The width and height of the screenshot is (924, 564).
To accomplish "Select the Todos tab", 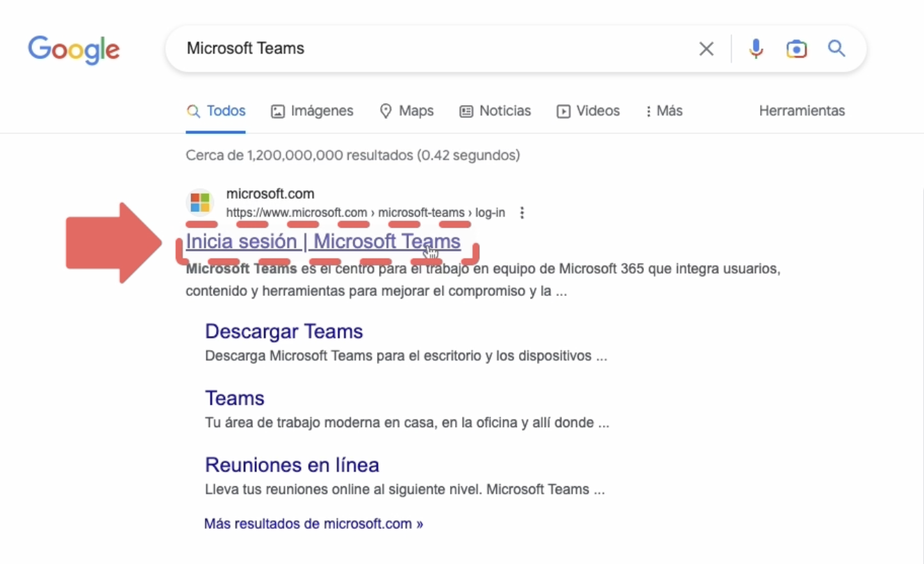I will [216, 111].
